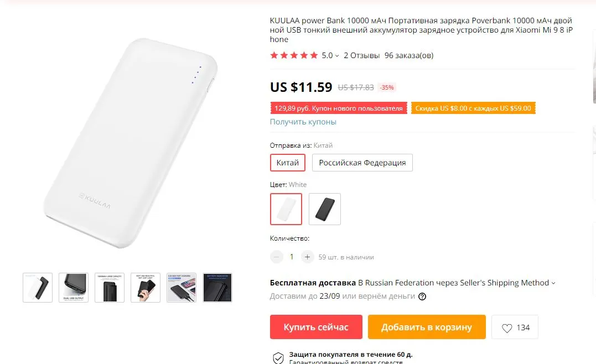This screenshot has width=596, height=364.
Task: Select Китай as shipping origin
Action: click(x=288, y=163)
